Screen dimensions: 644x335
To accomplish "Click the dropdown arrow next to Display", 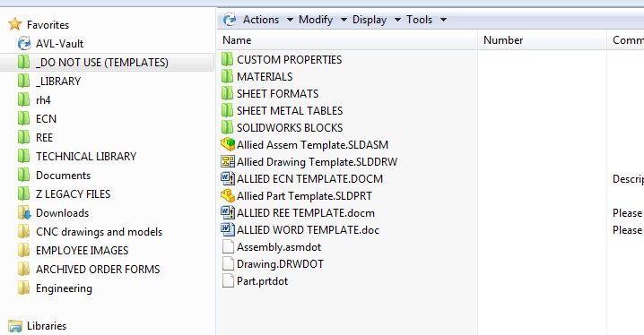I will (x=397, y=20).
